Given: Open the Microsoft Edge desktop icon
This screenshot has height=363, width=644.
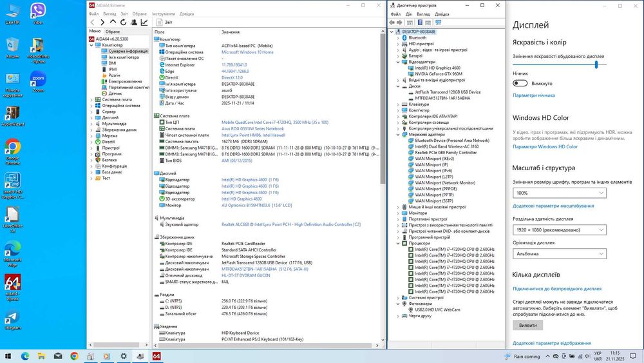Looking at the screenshot, I should [12, 254].
